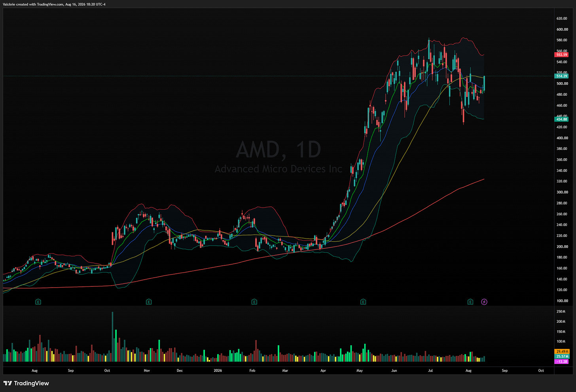The width and height of the screenshot is (576, 392).
Task: Click the orange 29.49M volume label
Action: (562, 351)
